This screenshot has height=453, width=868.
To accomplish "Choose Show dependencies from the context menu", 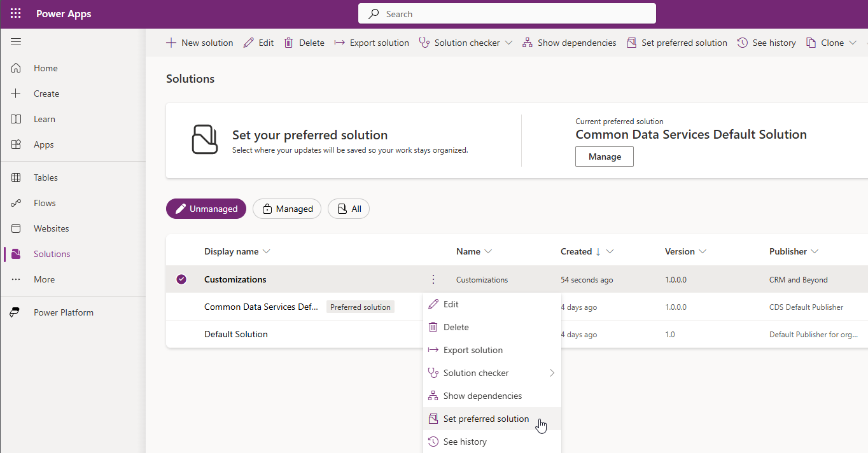I will point(492,396).
